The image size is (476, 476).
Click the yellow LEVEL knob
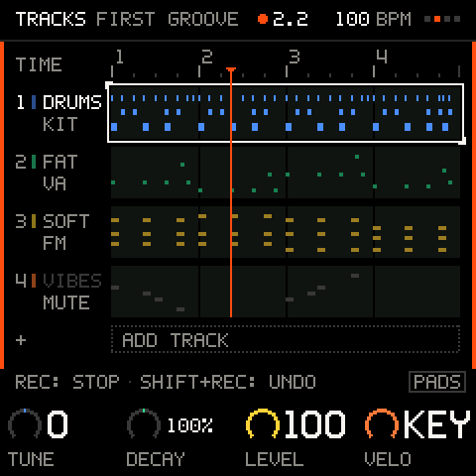[263, 423]
